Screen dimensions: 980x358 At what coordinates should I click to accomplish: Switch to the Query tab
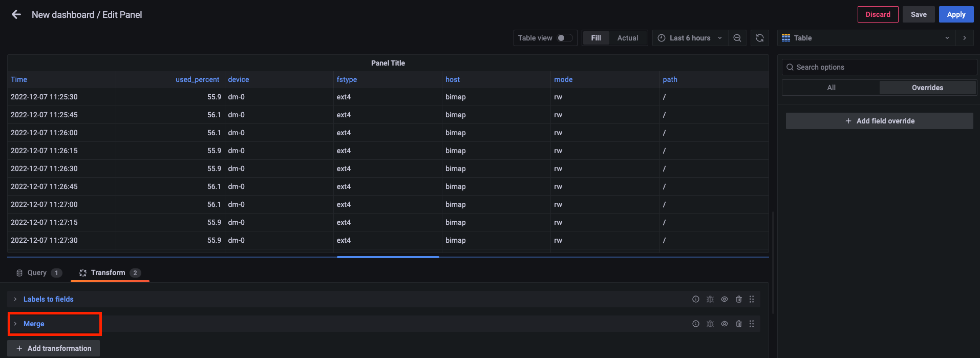click(39, 272)
